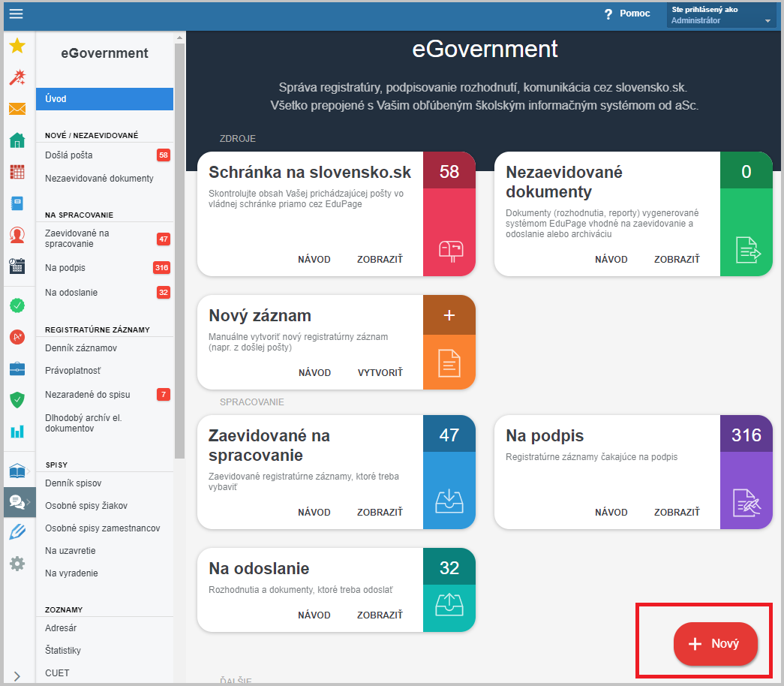Open the dark calendar icon in sidebar

(x=17, y=266)
